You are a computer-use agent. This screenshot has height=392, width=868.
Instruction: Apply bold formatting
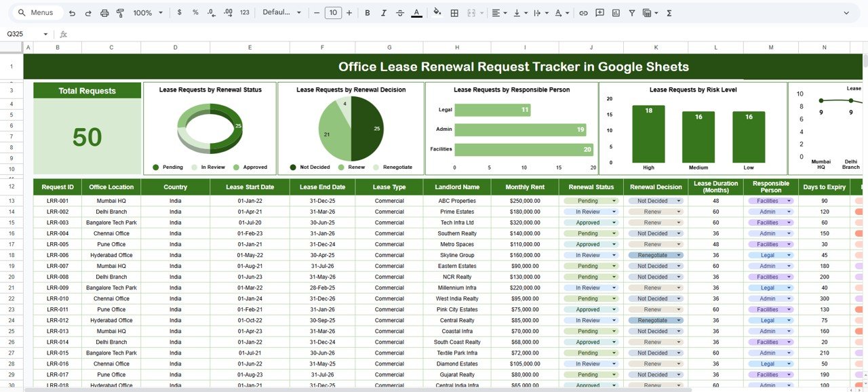(x=367, y=12)
